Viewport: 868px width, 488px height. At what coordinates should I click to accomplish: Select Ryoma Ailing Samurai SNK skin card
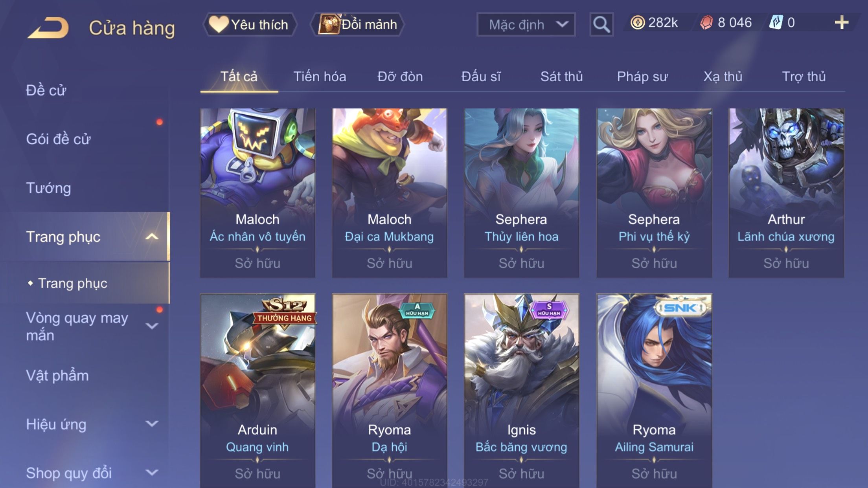pos(654,391)
